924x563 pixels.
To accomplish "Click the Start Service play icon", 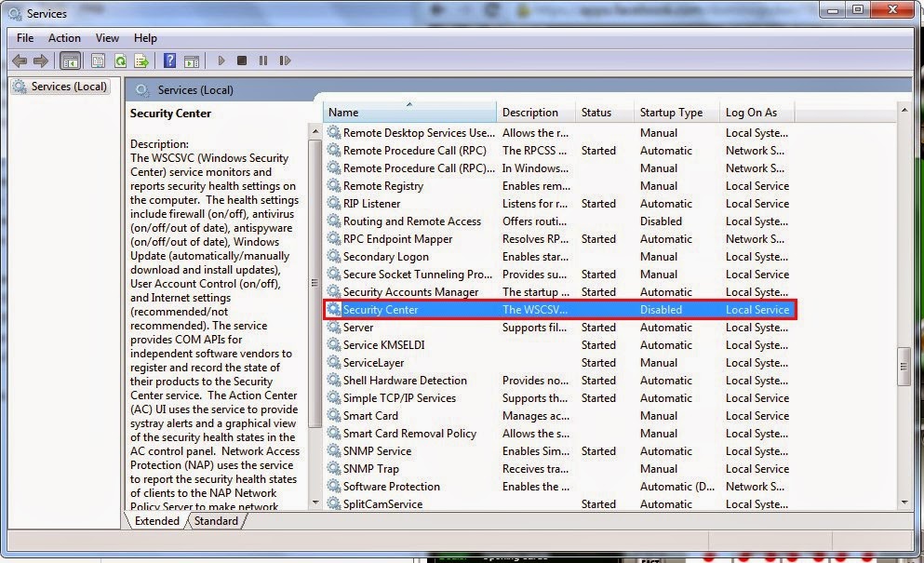I will point(221,60).
